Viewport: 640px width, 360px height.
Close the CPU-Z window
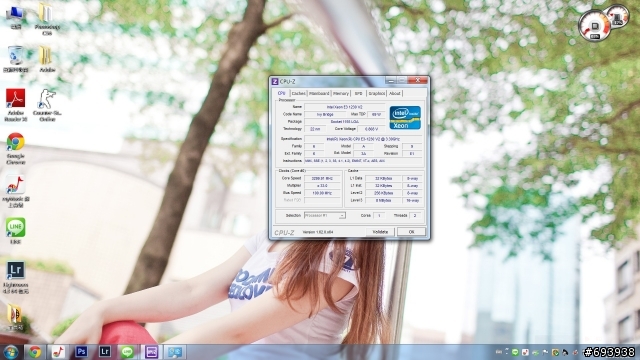pyautogui.click(x=418, y=80)
